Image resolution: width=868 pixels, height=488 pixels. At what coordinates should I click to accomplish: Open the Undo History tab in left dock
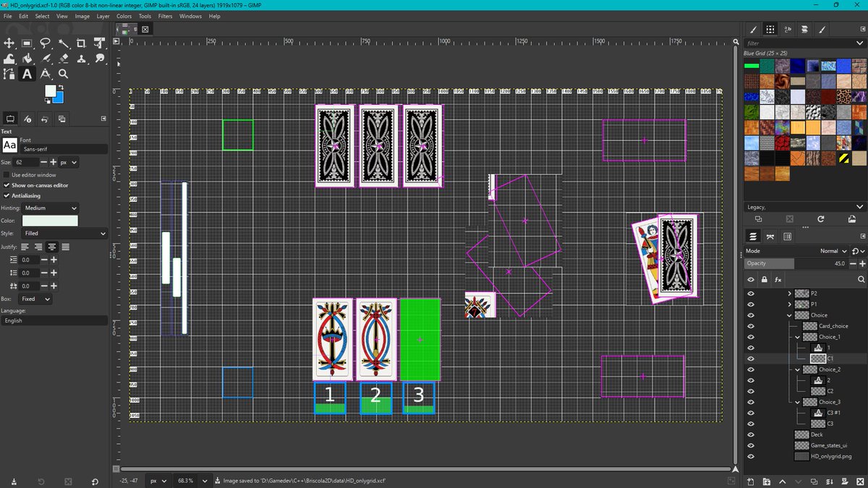tap(45, 119)
